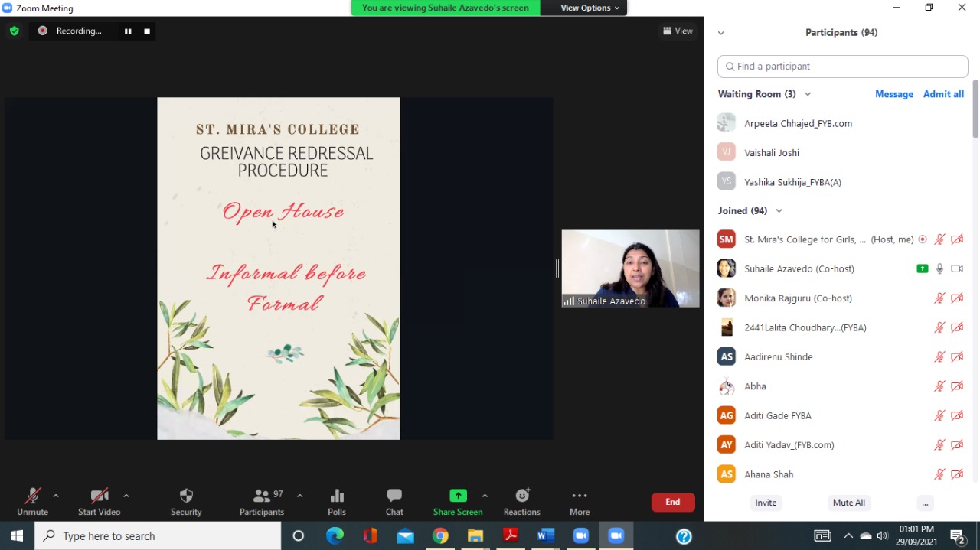The width and height of the screenshot is (980, 550).
Task: Open the Reactions menu
Action: coord(521,501)
